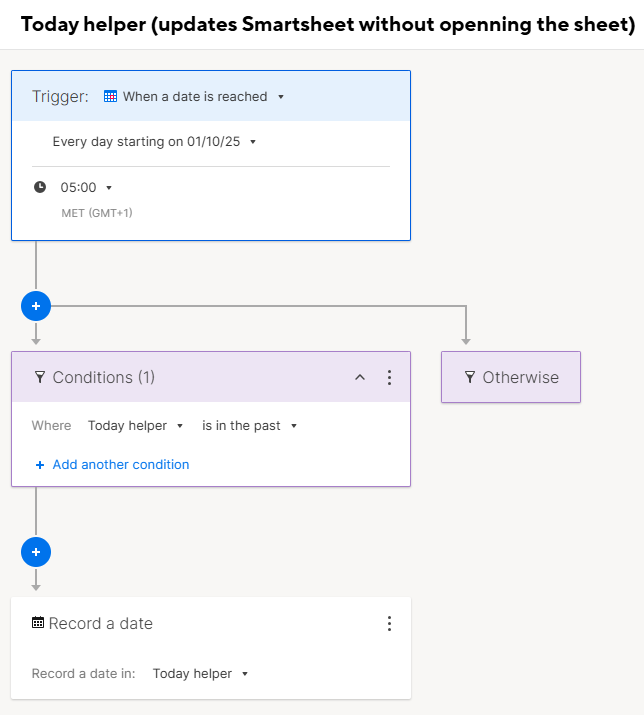644x715 pixels.
Task: Click the calendar icon beside Record a date
Action: 38,623
